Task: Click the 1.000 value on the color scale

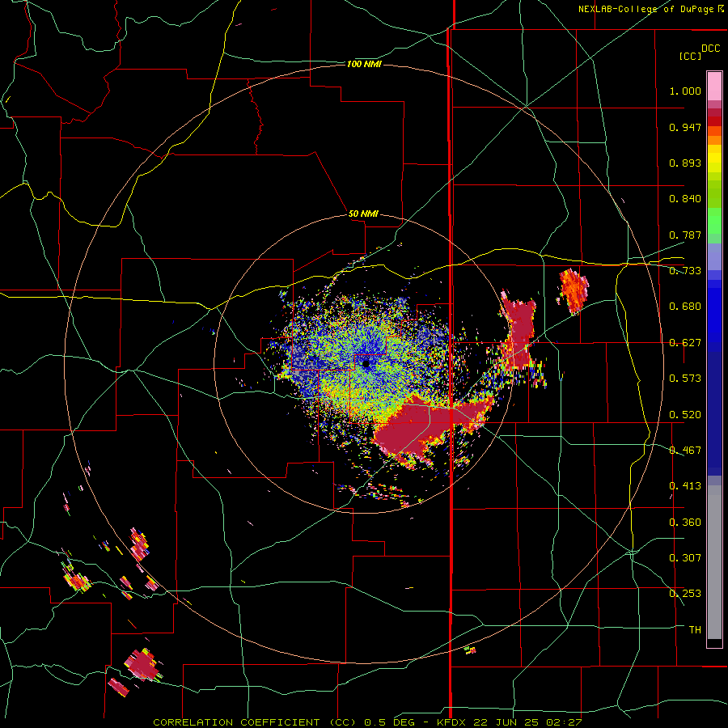Action: [685, 91]
